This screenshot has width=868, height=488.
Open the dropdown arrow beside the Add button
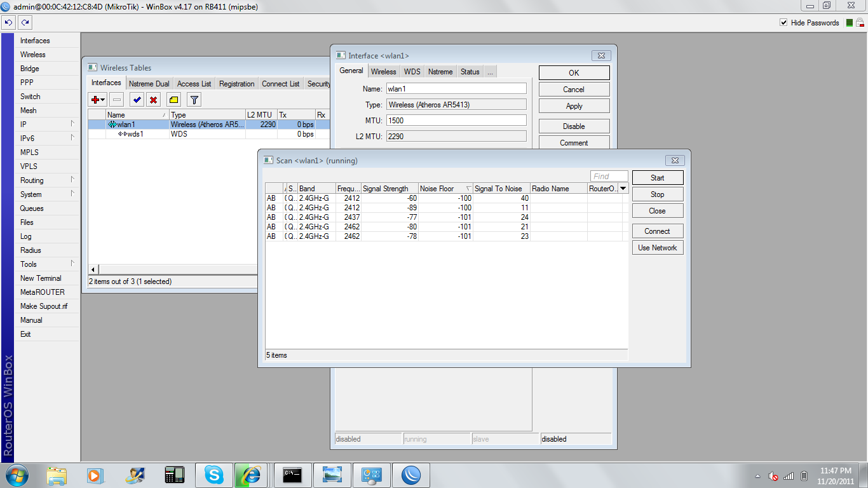coord(103,100)
